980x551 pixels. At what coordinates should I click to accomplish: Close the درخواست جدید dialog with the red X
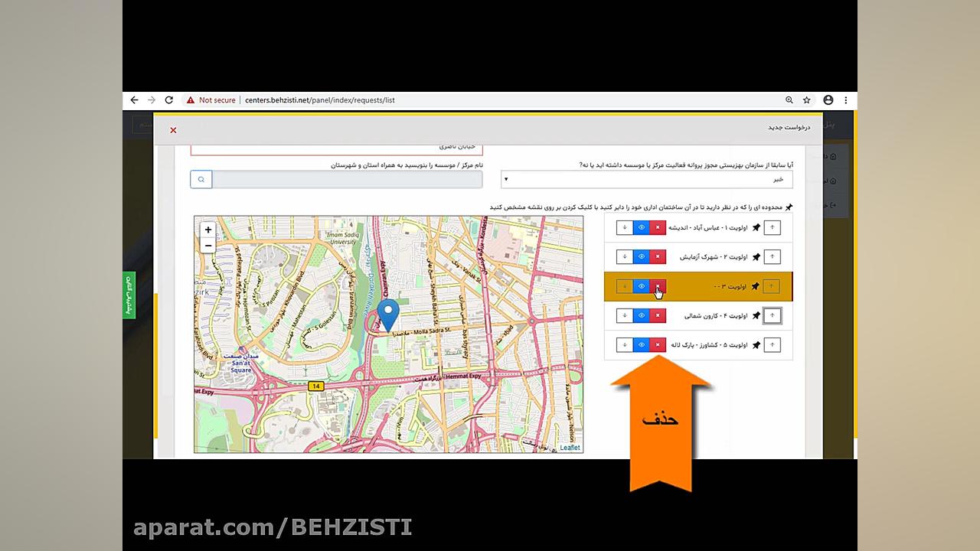pos(173,130)
